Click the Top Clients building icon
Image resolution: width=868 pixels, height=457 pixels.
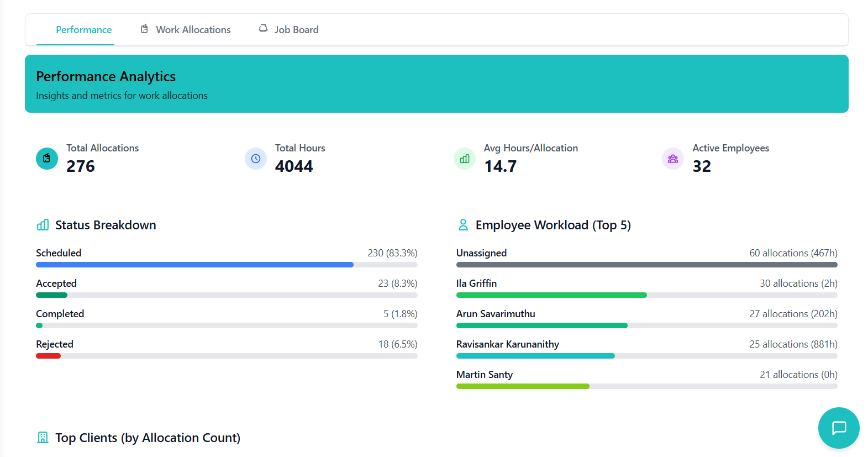[x=43, y=438]
